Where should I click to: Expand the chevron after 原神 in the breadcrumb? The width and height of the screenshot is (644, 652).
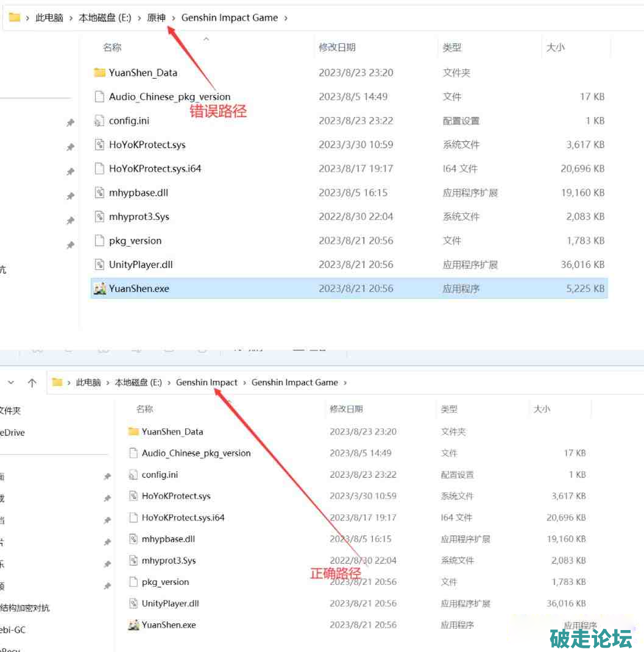174,18
